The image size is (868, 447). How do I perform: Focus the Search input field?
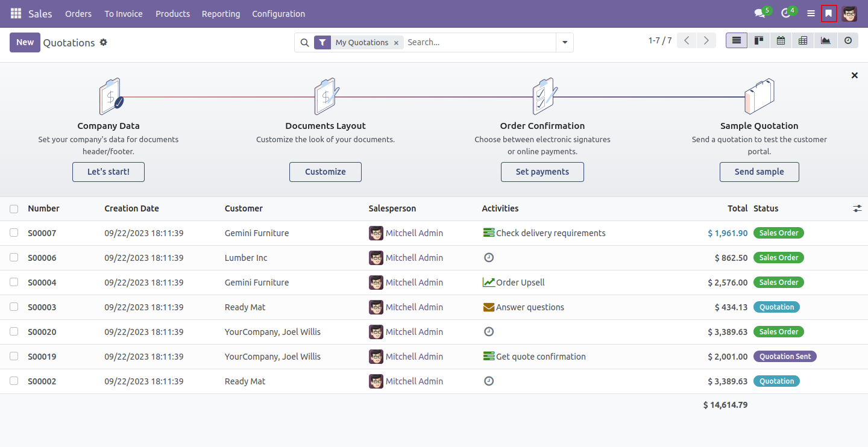coord(479,42)
